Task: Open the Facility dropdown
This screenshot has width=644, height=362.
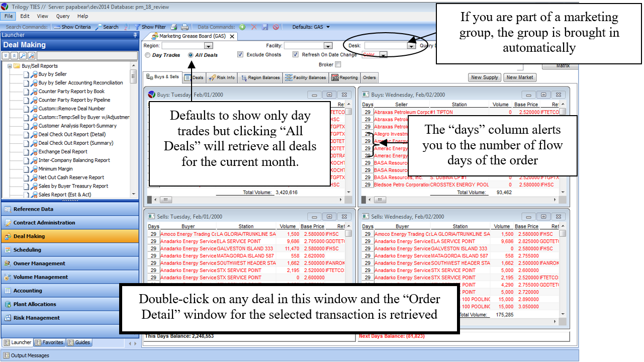Action: click(328, 46)
